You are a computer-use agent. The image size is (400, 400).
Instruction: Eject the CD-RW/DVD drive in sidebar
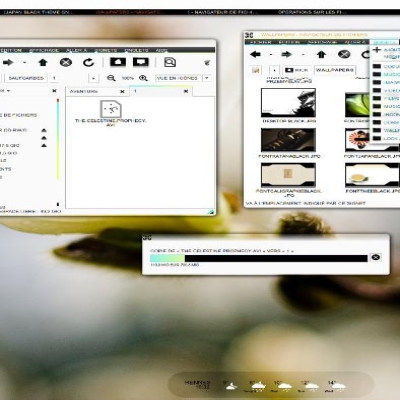coord(44,130)
